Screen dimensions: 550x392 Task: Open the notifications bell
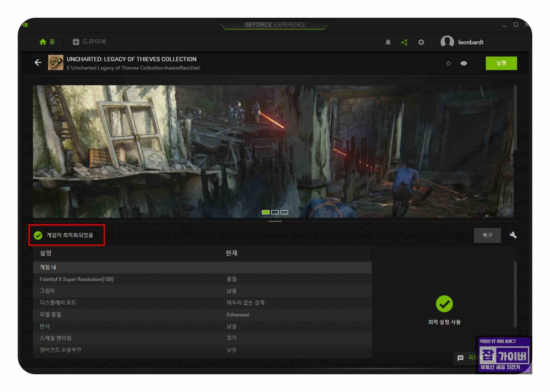[388, 42]
